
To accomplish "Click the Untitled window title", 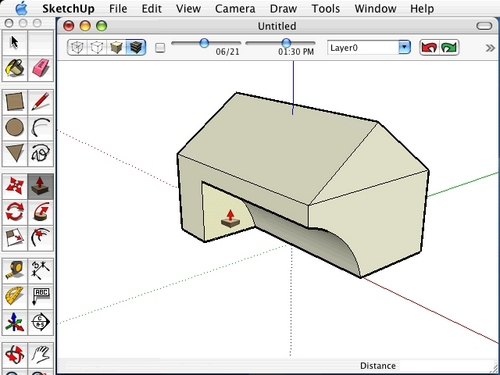I will tap(277, 26).
